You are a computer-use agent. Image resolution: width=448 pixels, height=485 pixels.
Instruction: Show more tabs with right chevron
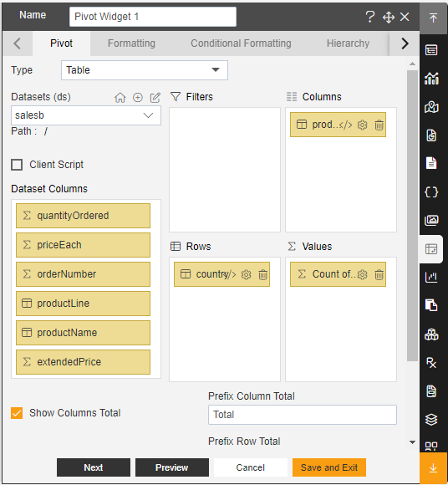pos(405,43)
